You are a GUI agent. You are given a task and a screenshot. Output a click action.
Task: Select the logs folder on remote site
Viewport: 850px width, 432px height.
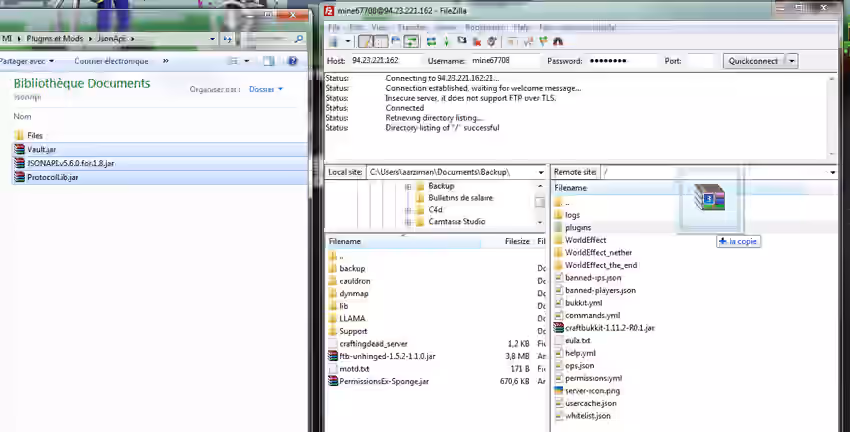572,215
